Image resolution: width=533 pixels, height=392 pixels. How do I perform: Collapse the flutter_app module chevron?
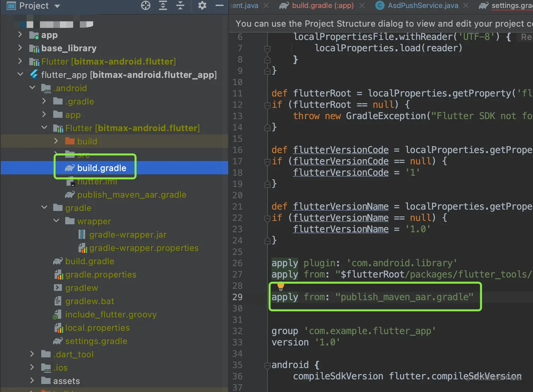20,74
